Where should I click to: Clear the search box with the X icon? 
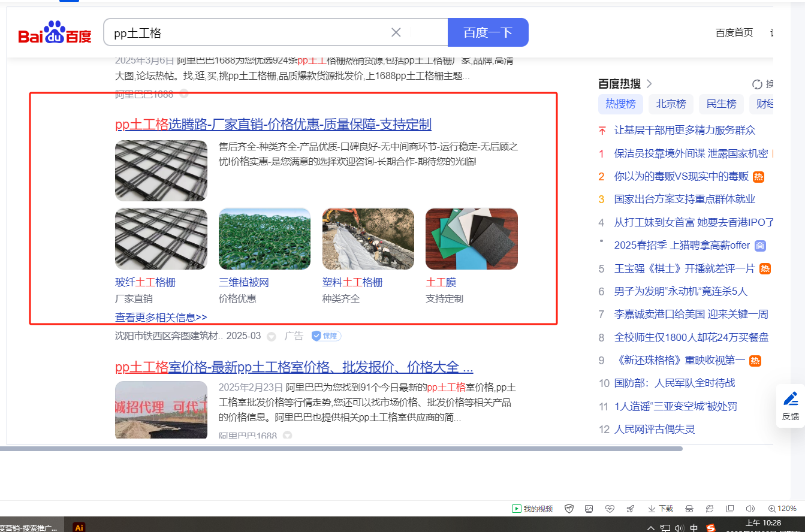(x=396, y=32)
